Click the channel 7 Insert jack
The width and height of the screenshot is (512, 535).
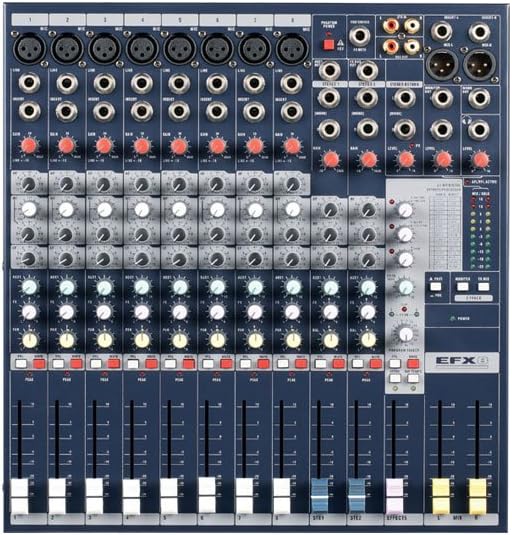pyautogui.click(x=254, y=112)
